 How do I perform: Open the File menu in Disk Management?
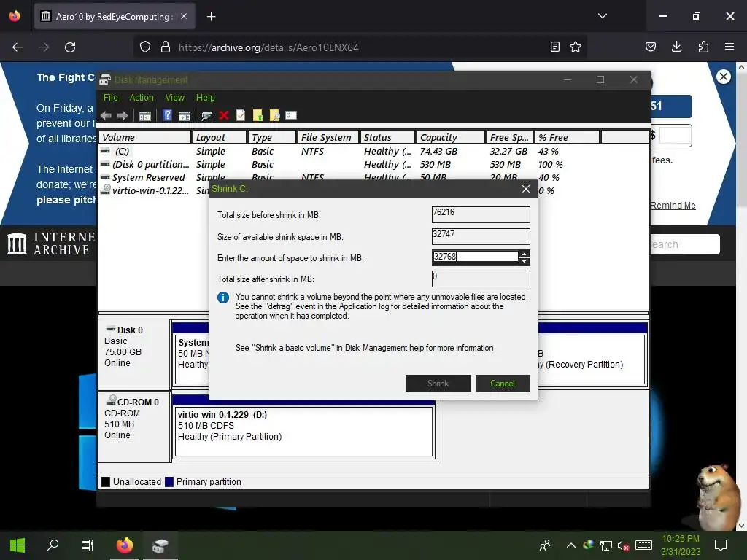click(111, 98)
